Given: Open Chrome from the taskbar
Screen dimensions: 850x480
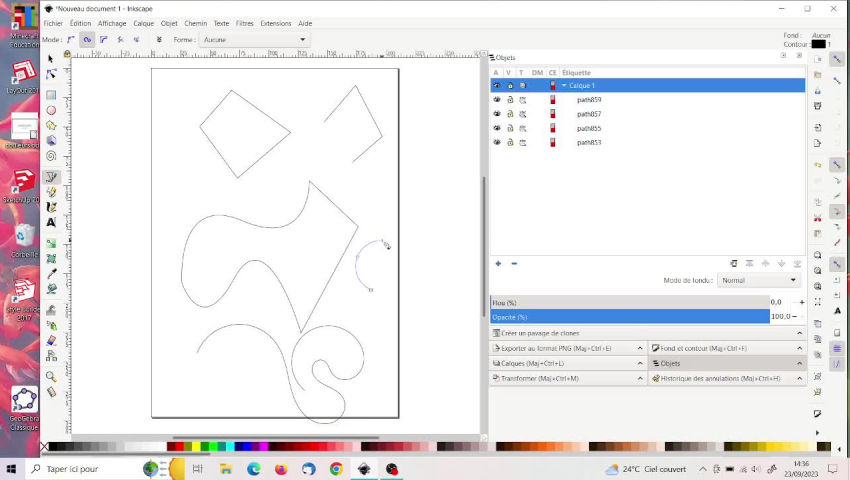Looking at the screenshot, I should pos(336,469).
